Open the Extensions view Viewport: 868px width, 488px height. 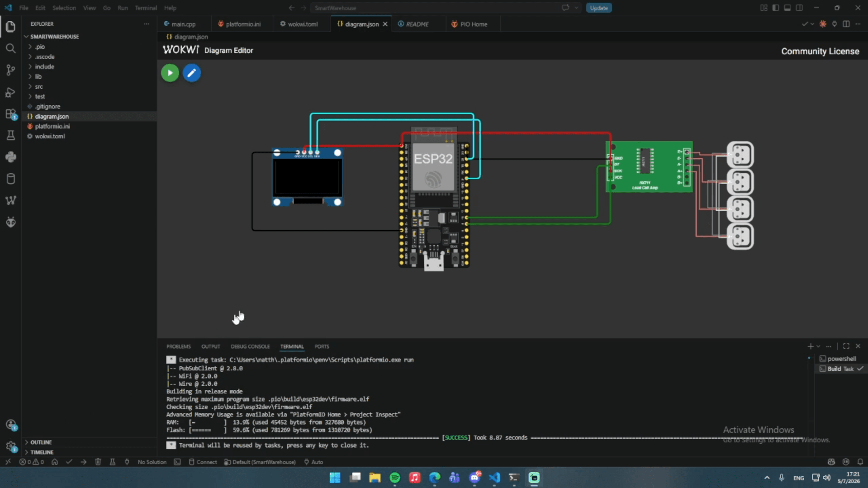10,114
